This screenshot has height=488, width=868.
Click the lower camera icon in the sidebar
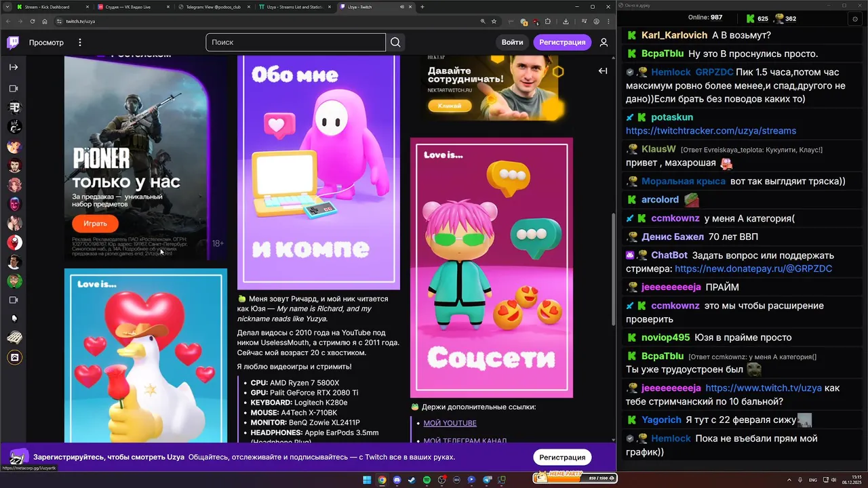coord(14,300)
